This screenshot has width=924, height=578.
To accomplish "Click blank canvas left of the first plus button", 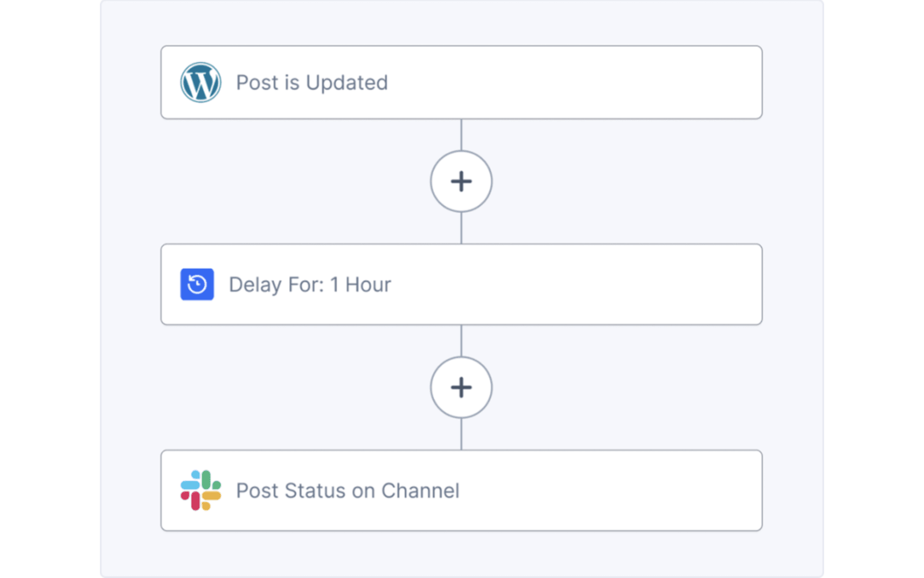I will [x=289, y=181].
